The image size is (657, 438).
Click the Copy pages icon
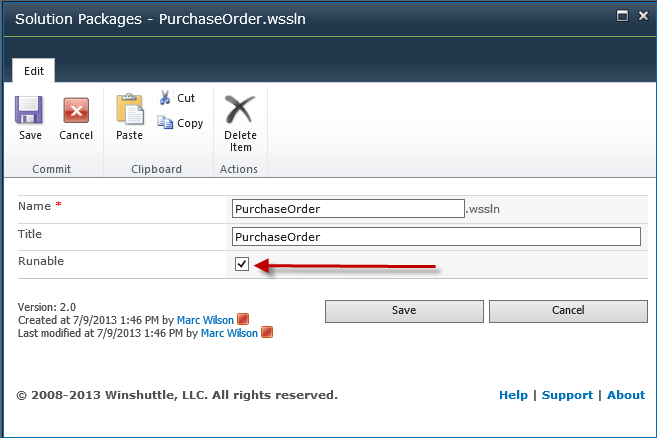(x=165, y=122)
